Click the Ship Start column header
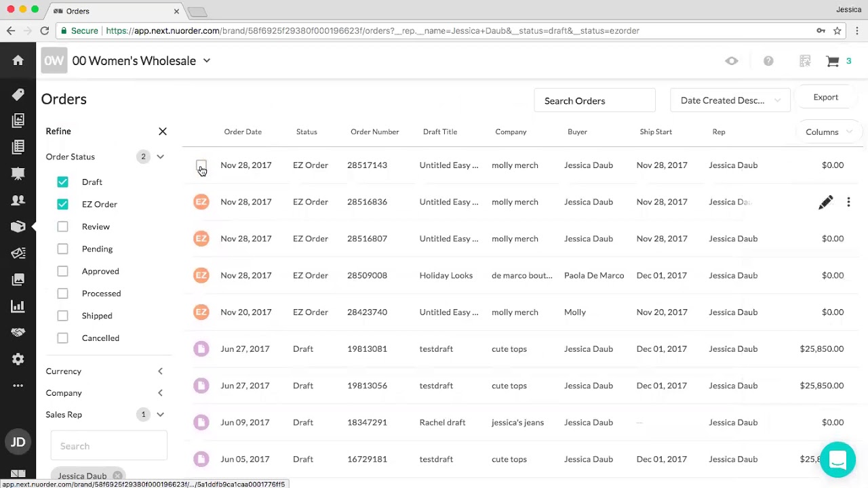 click(656, 132)
